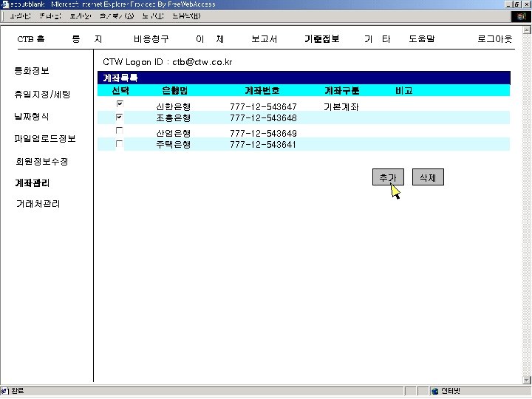Close the Internet Explorer window
Viewport: 532px width, 399px height.
tap(527, 4)
